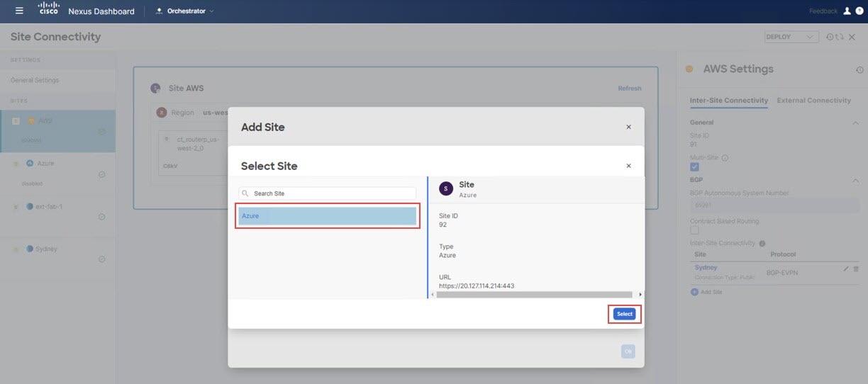Click the Inter-Site Connectivity info icon
Image resolution: width=868 pixels, height=384 pixels.
(x=762, y=243)
